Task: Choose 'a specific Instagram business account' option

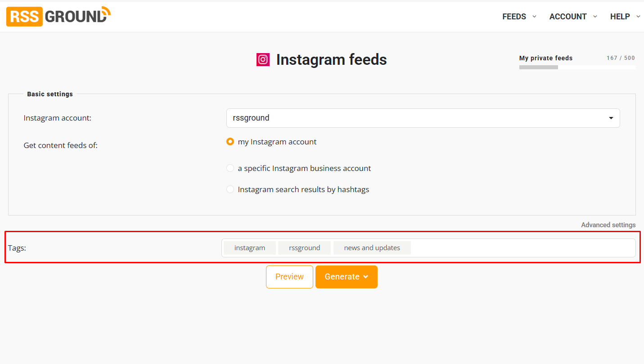Action: coord(230,168)
